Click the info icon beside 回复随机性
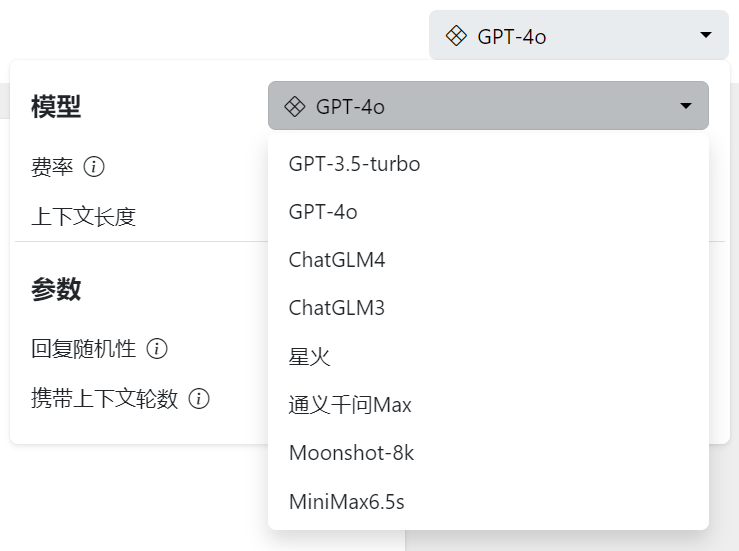 156,349
